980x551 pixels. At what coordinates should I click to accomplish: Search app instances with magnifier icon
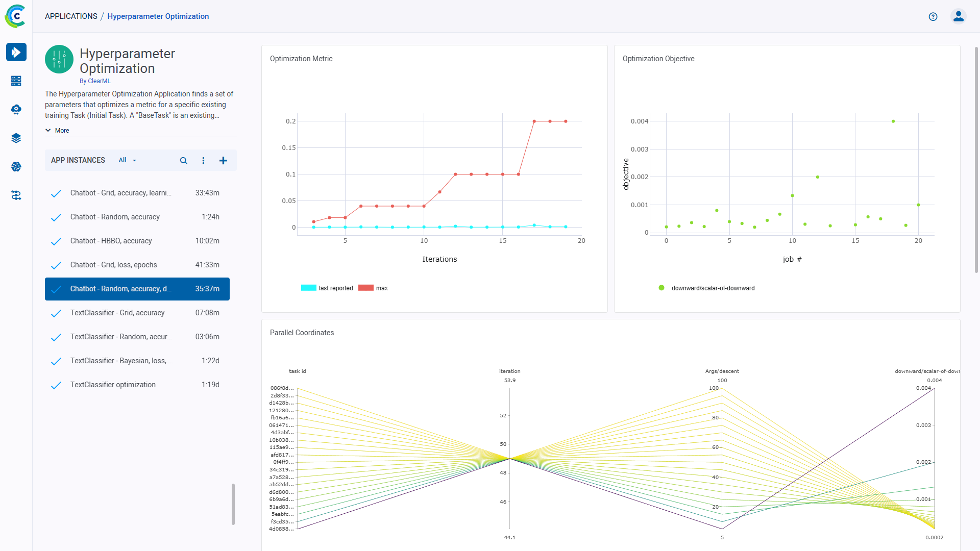(x=184, y=160)
